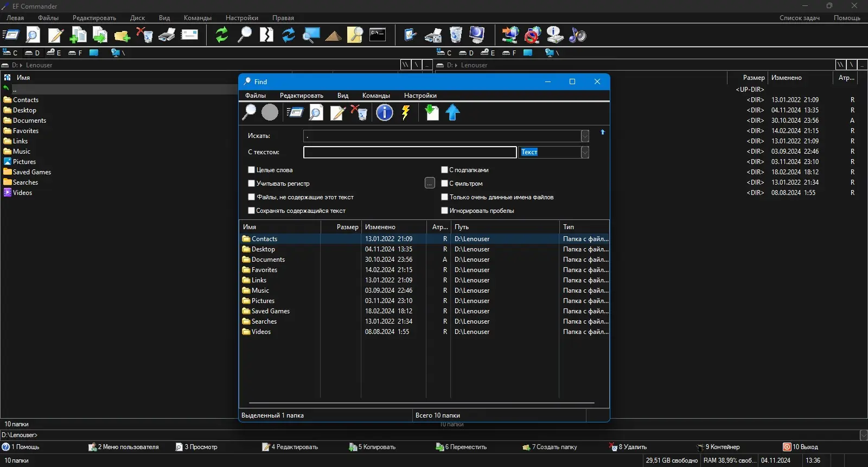Check the 'Игнорировать пробелы' option
This screenshot has width=868, height=467.
[444, 211]
